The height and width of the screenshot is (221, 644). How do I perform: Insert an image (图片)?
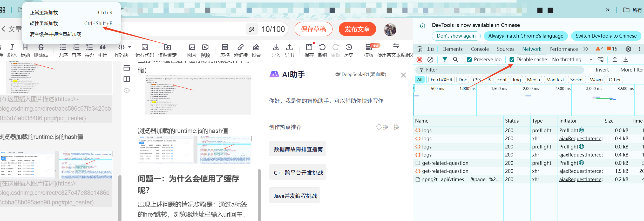192,51
